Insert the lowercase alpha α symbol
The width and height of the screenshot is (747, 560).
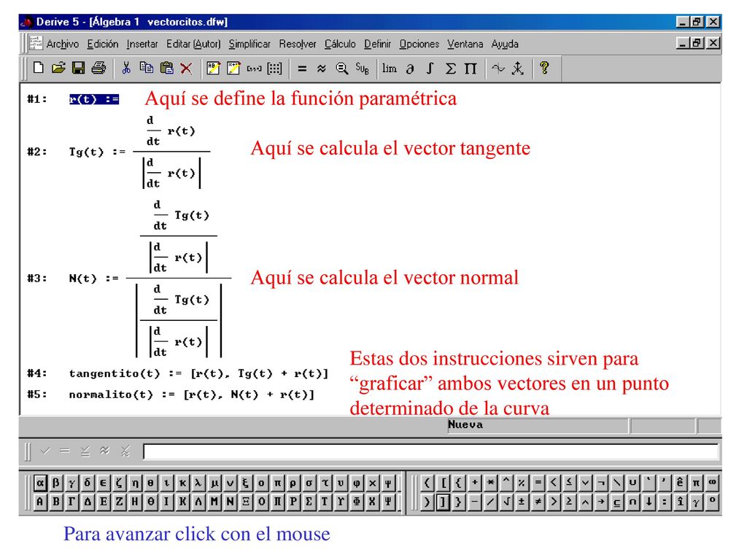pyautogui.click(x=40, y=483)
